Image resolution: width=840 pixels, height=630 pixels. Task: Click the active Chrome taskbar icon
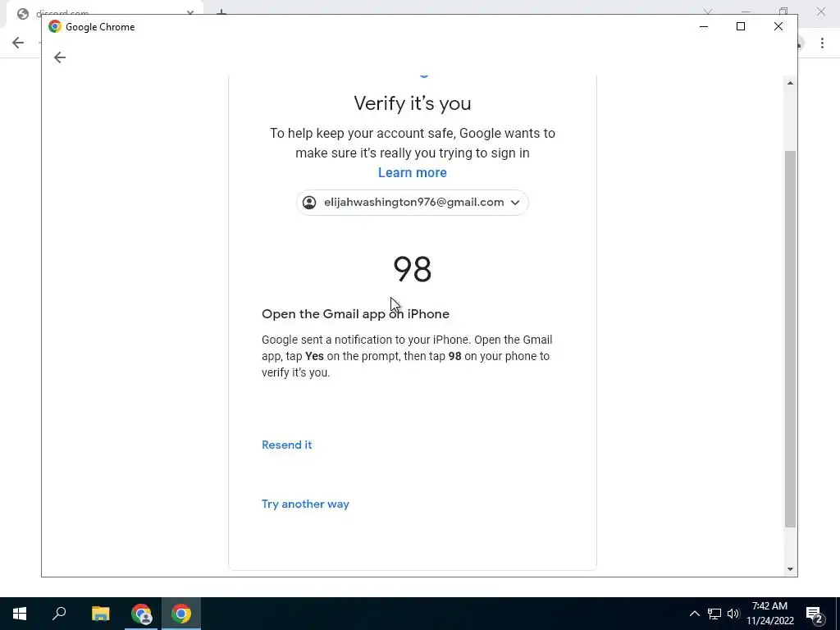pyautogui.click(x=181, y=614)
